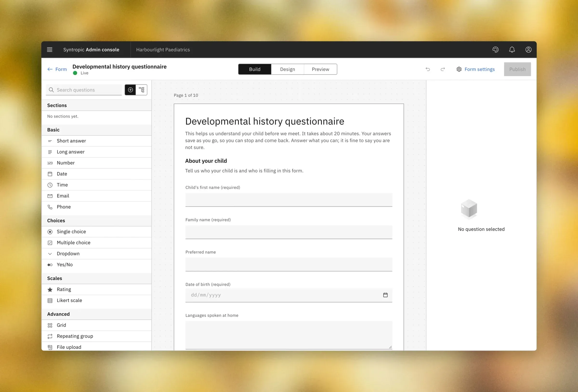This screenshot has width=578, height=392.
Task: Click the No sections yet text
Action: [x=63, y=116]
